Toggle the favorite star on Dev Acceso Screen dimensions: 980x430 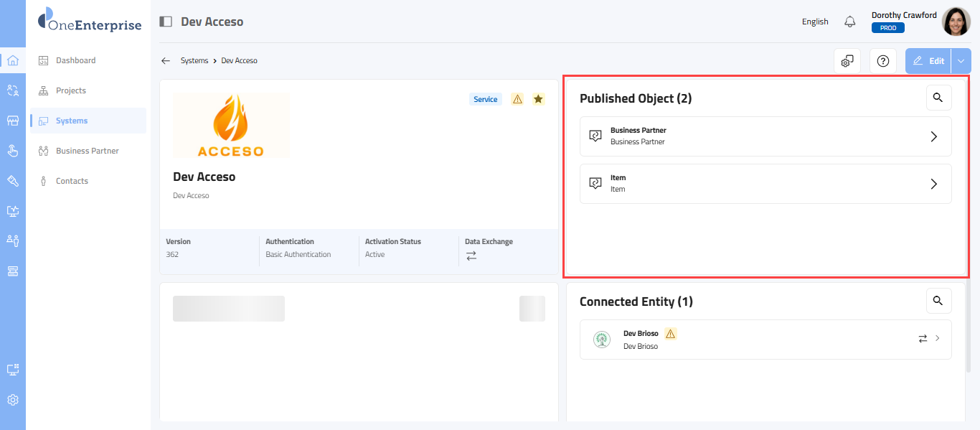pos(538,99)
